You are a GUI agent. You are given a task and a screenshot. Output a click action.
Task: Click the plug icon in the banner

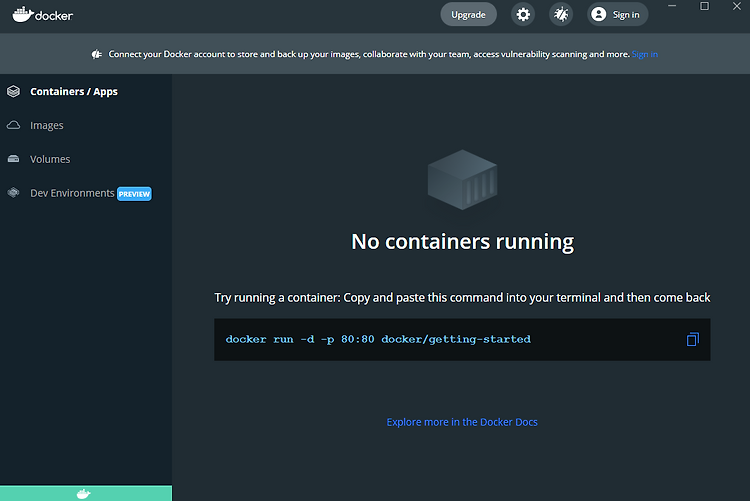(97, 54)
